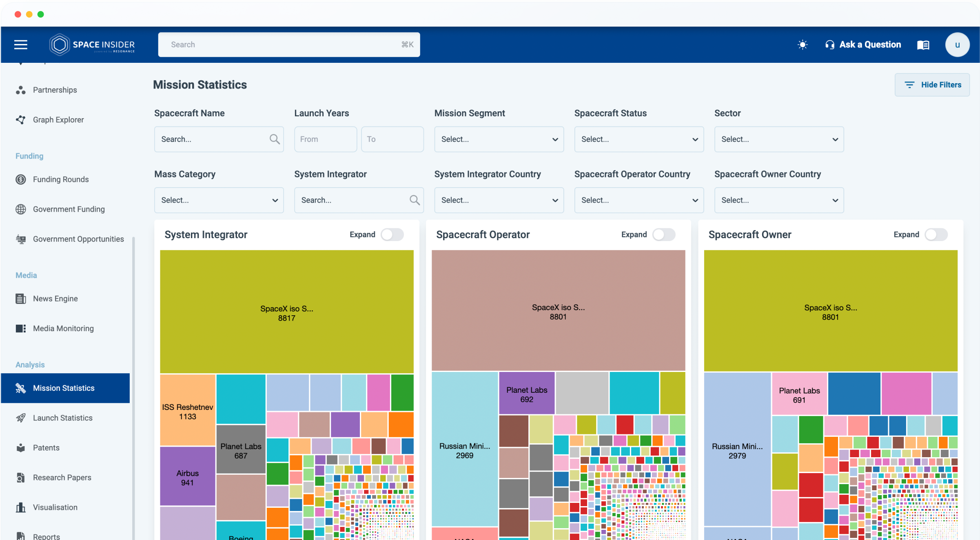Click the headset icon beside Ask a Question
Image resolution: width=980 pixels, height=540 pixels.
click(x=829, y=44)
